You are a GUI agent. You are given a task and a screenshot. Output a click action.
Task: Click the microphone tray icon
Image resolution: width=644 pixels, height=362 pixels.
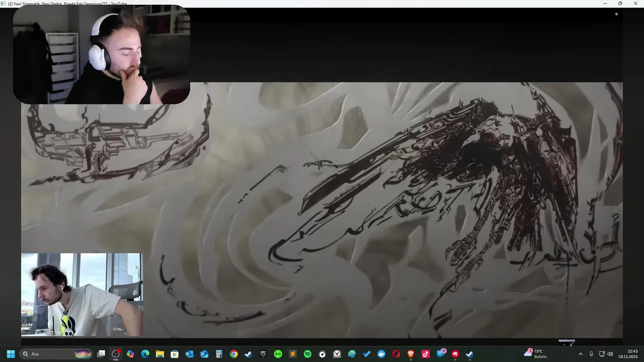(591, 354)
